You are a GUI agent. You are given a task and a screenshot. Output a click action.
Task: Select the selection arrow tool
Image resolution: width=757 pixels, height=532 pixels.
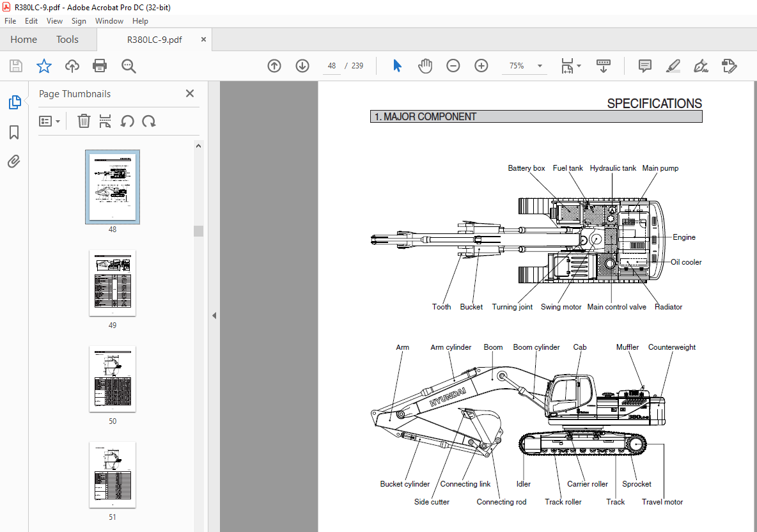[x=397, y=66]
